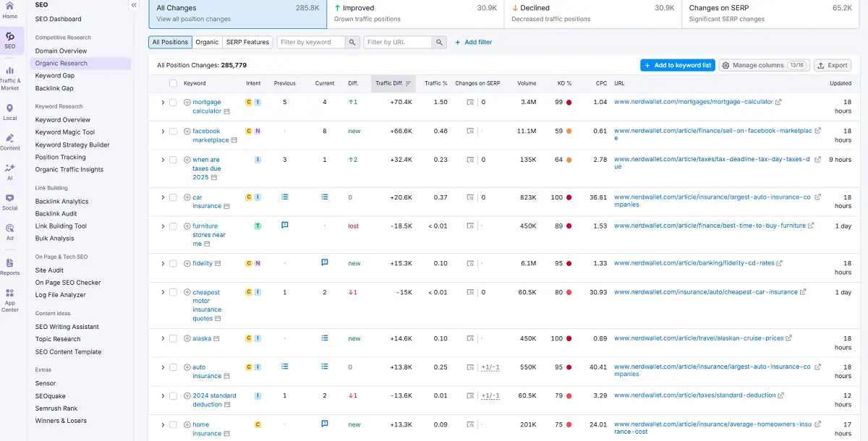Open Manage columns settings
Image resolution: width=868 pixels, height=441 pixels.
coord(764,65)
